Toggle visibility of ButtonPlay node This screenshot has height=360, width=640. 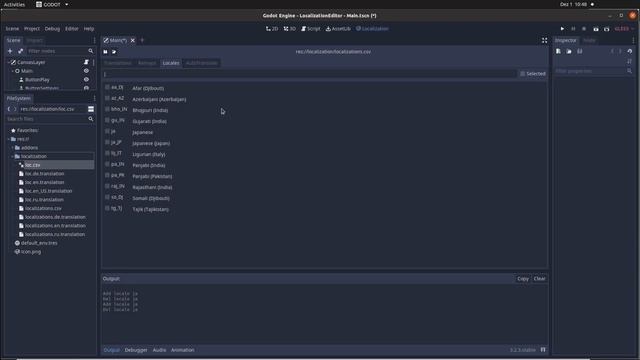[x=86, y=80]
